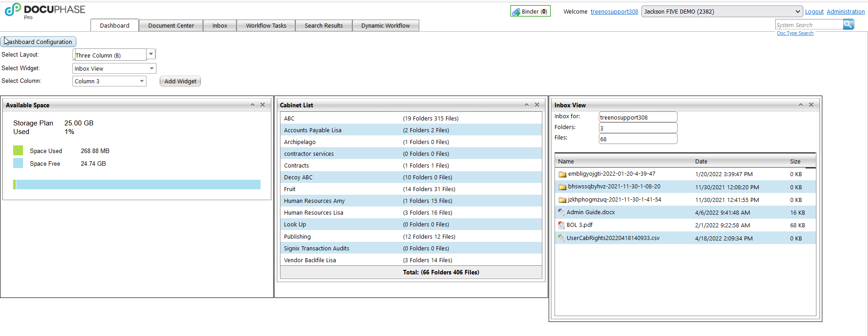The height and width of the screenshot is (336, 868).
Task: Switch to the Dashboard tab
Action: (x=114, y=25)
